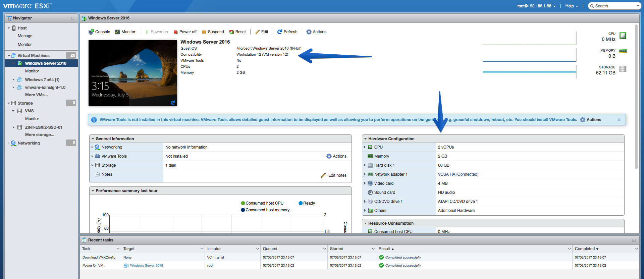The height and width of the screenshot is (279, 644).
Task: Expand the Hard disk 1 row
Action: pyautogui.click(x=365, y=165)
